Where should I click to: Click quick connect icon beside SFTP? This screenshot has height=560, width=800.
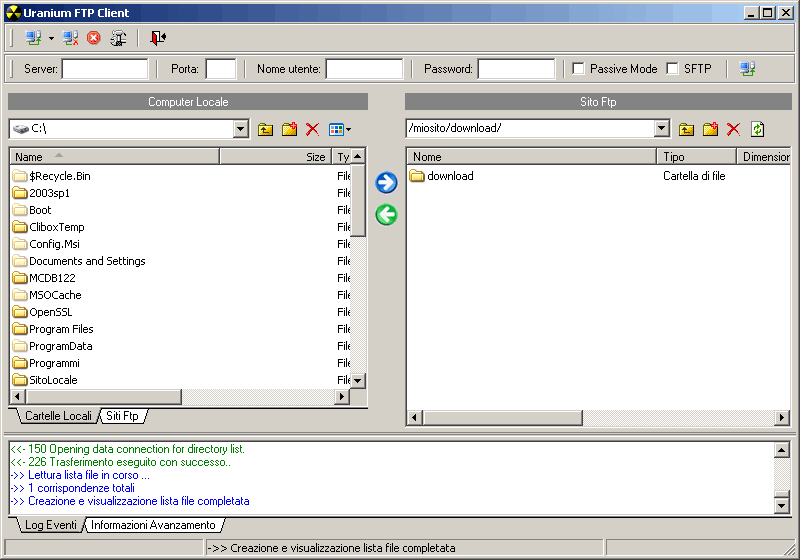[x=747, y=69]
